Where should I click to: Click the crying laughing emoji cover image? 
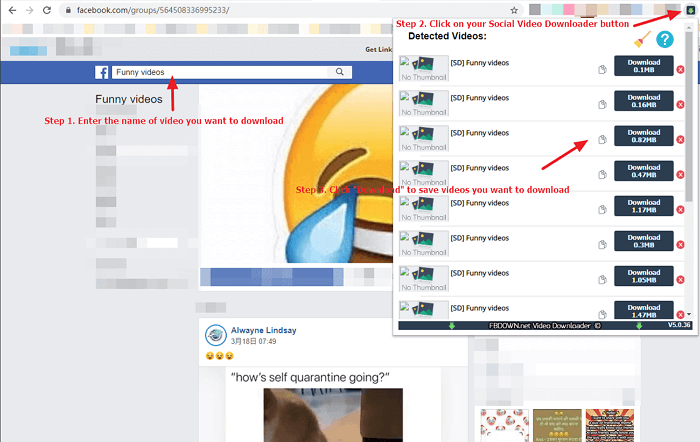tap(296, 173)
